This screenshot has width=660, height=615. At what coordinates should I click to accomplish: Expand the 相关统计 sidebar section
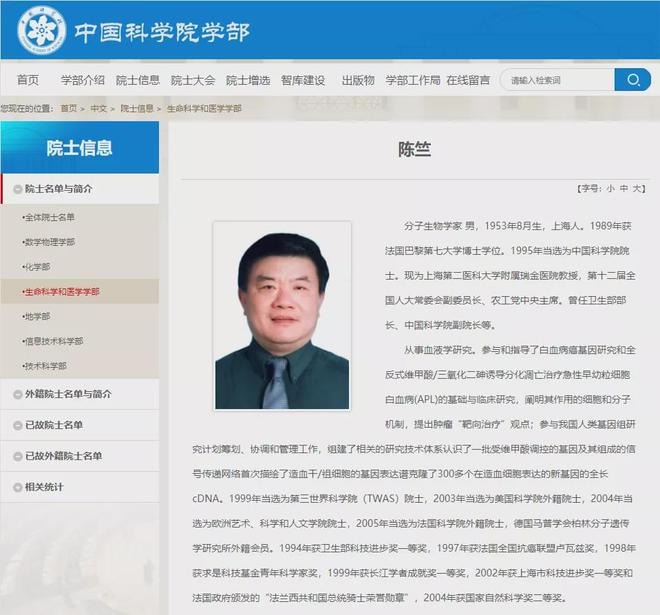[x=80, y=487]
